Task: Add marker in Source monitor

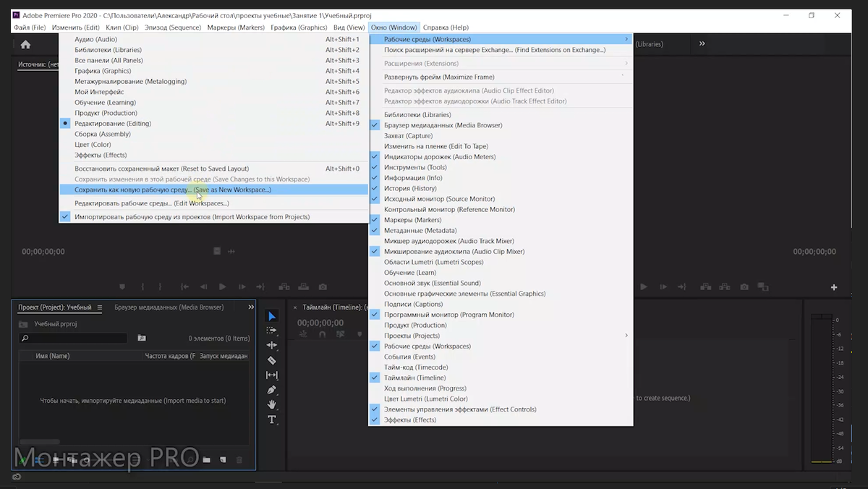Action: [x=122, y=287]
